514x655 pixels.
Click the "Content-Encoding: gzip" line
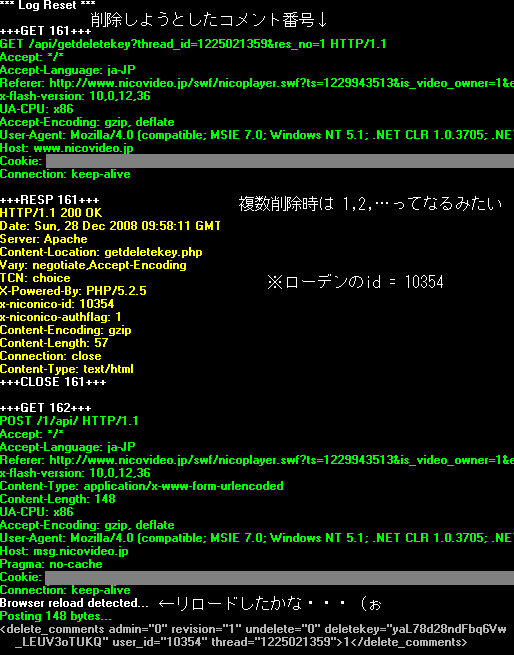click(x=66, y=330)
